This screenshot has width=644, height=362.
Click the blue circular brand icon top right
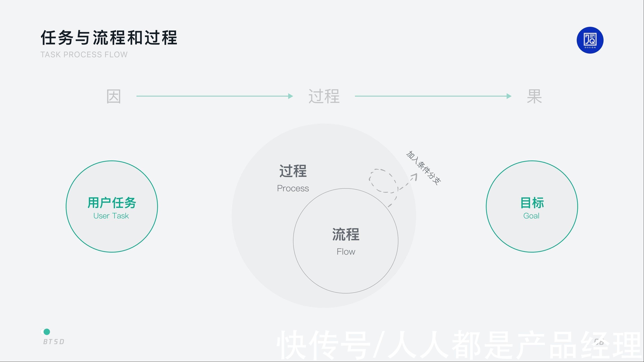coord(591,40)
